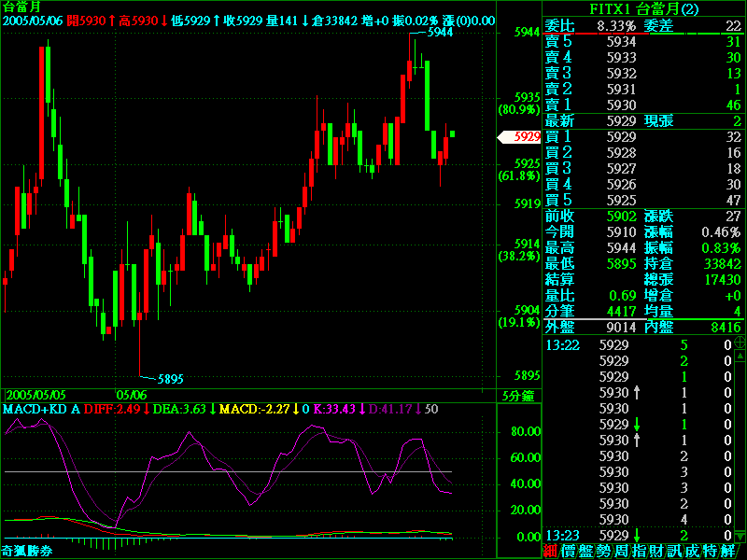Viewport: 747px width, 560px height.
Task: Click the 結算 settlement label
Action: (x=559, y=279)
